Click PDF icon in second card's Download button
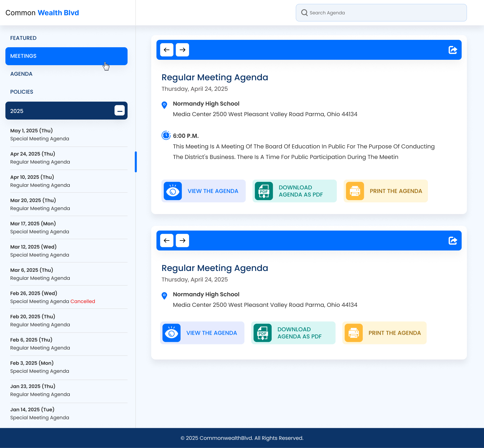The height and width of the screenshot is (448, 484). tap(262, 333)
